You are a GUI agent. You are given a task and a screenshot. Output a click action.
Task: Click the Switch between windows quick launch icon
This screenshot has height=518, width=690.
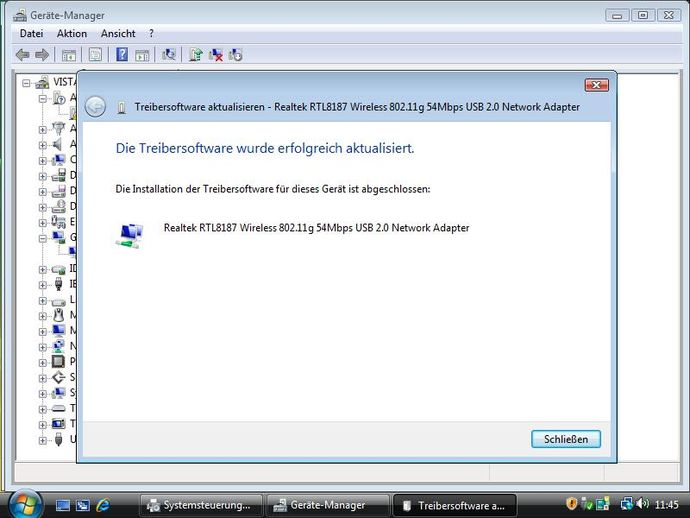pyautogui.click(x=82, y=505)
